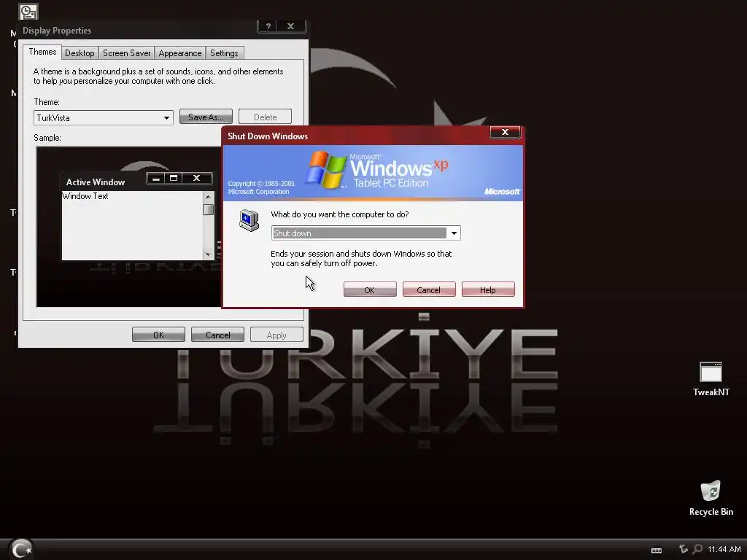Switch to the Themes tab

pos(42,52)
